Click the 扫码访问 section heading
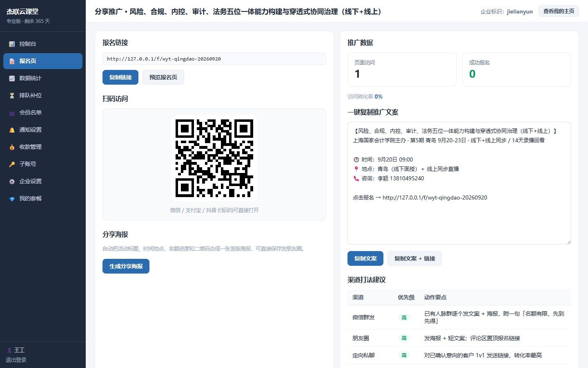This screenshot has height=368, width=588. 115,99
